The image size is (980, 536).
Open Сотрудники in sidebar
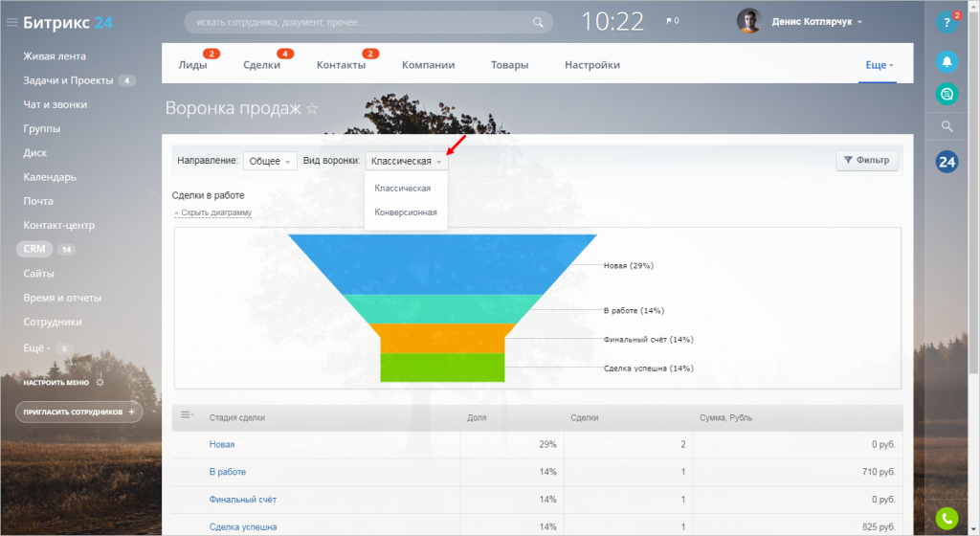point(53,322)
